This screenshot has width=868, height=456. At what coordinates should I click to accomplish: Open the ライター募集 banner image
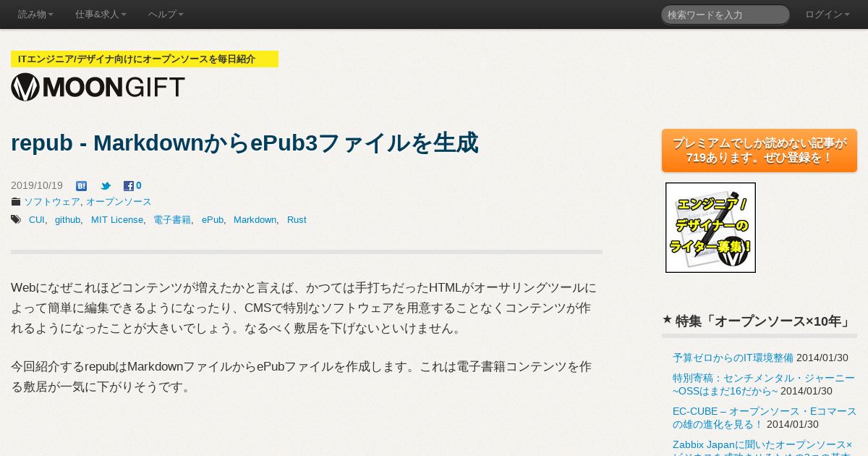point(710,227)
